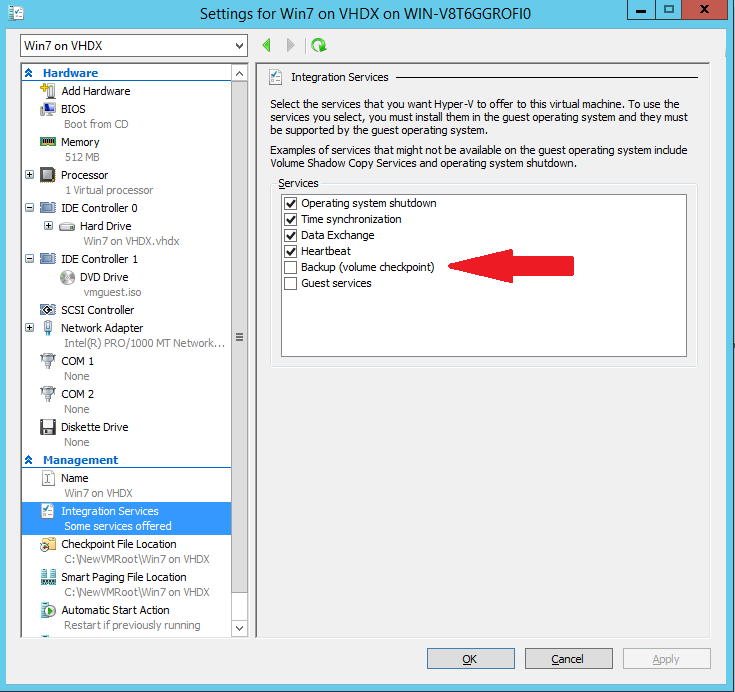Select the Name management item
The width and height of the screenshot is (735, 692).
(75, 478)
